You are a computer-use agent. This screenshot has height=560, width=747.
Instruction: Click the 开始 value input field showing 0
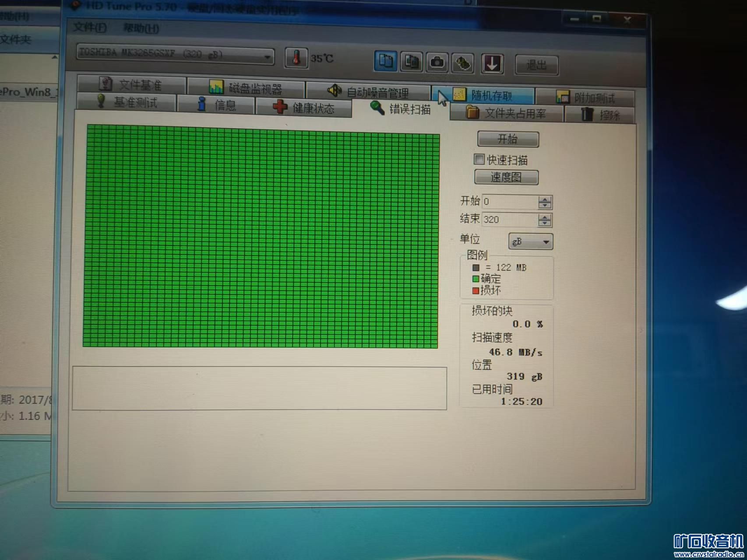pyautogui.click(x=510, y=202)
